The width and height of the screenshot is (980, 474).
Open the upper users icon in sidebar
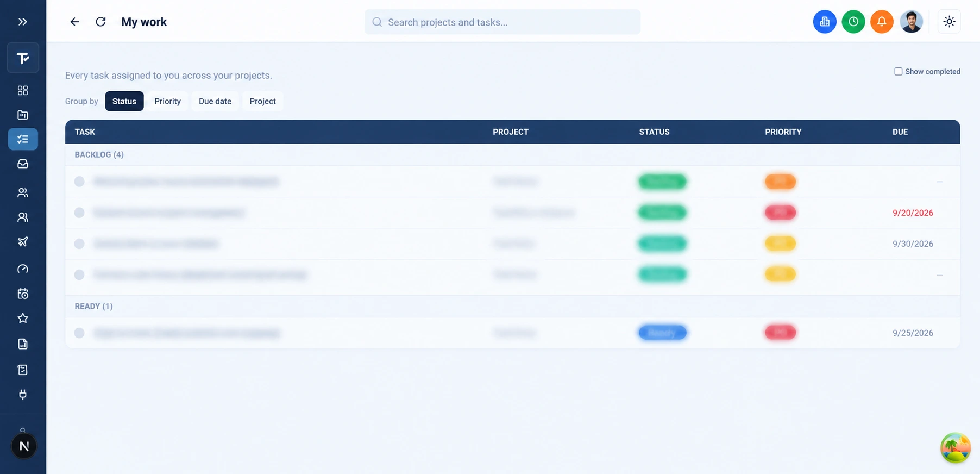click(23, 192)
